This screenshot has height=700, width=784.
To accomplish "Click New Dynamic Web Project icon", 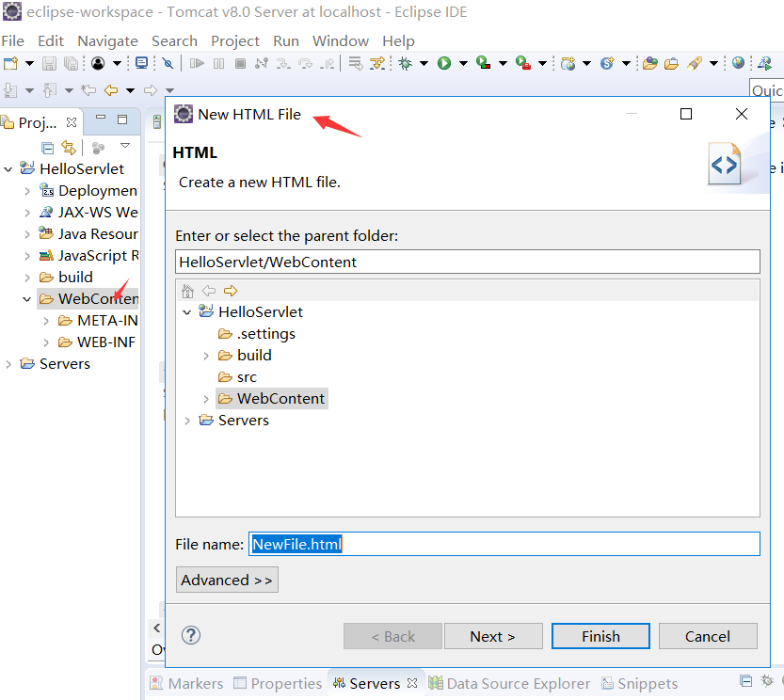I will click(568, 63).
